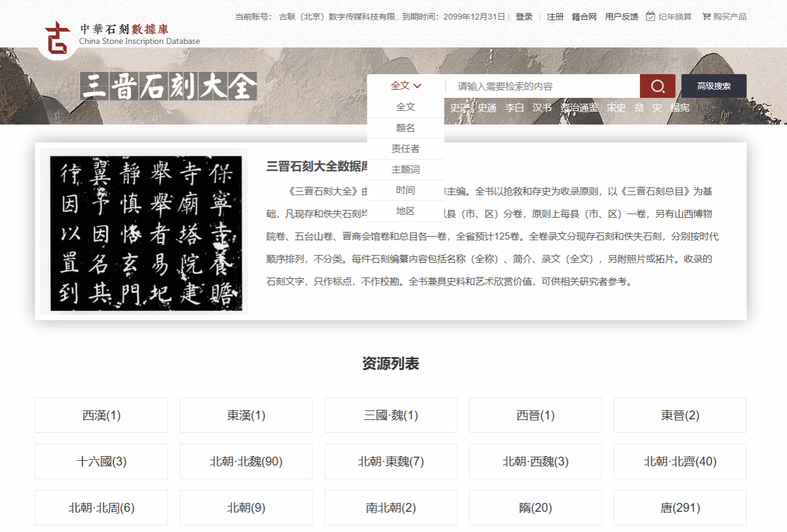Viewport: 787px width, 532px height.
Task: Choose 地区 option in search dropdown
Action: coord(405,211)
